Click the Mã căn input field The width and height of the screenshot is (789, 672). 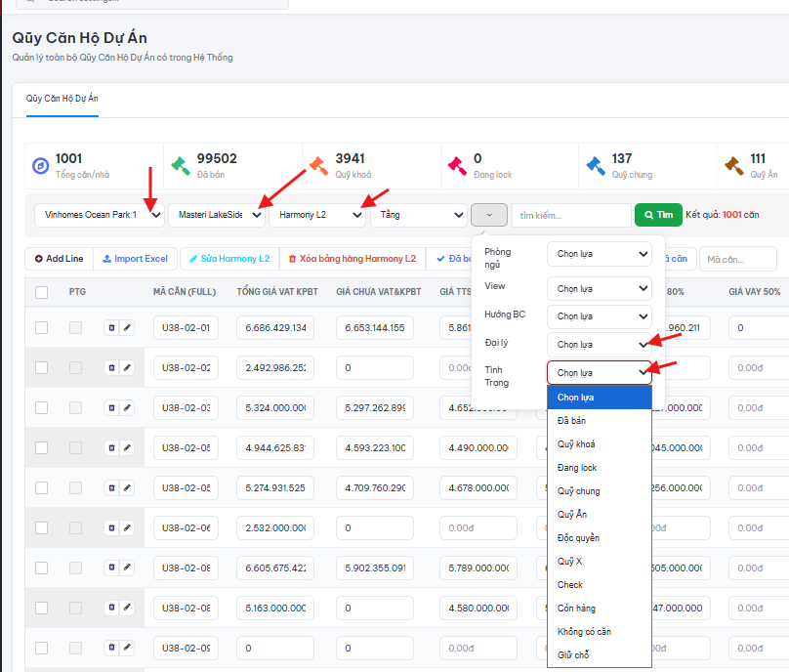click(x=737, y=259)
